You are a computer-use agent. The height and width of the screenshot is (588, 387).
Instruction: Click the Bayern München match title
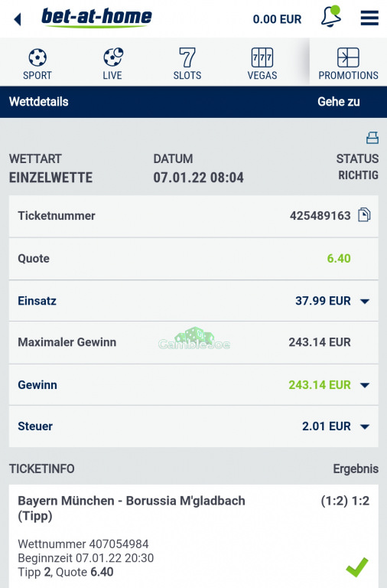point(132,508)
